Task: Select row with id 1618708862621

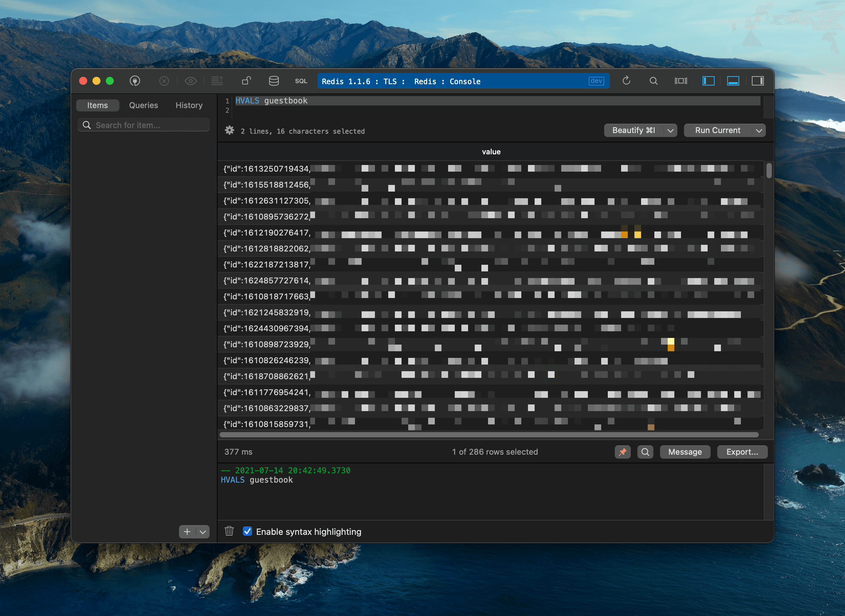Action: point(490,377)
